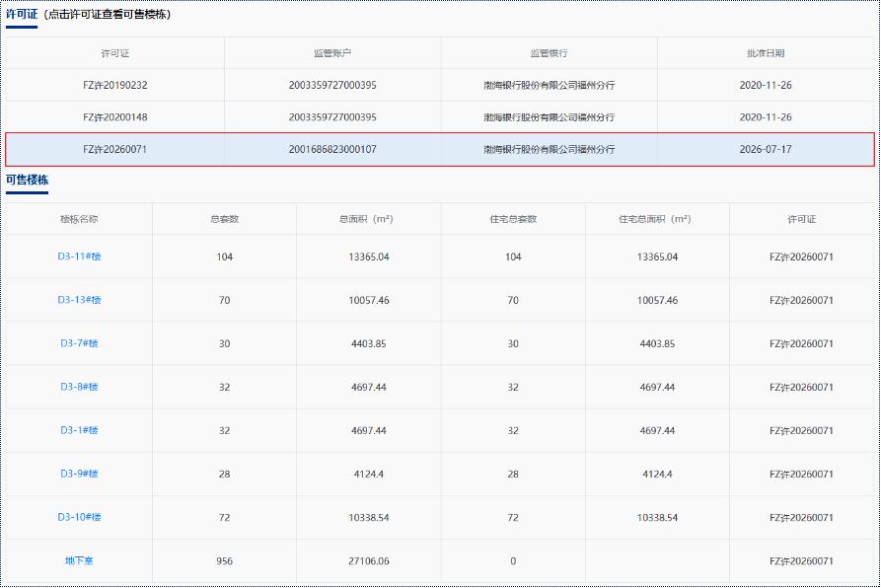This screenshot has height=588, width=881.
Task: Open the D3-13#楼 building link
Action: (x=79, y=300)
